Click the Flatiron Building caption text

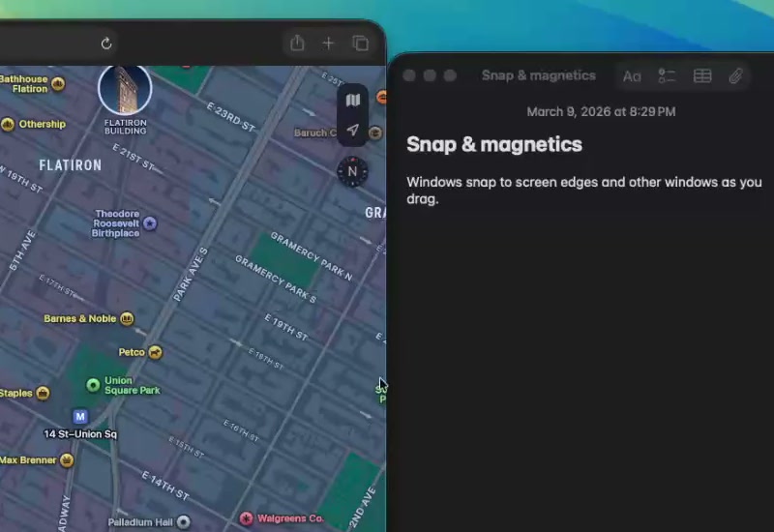pyautogui.click(x=126, y=127)
